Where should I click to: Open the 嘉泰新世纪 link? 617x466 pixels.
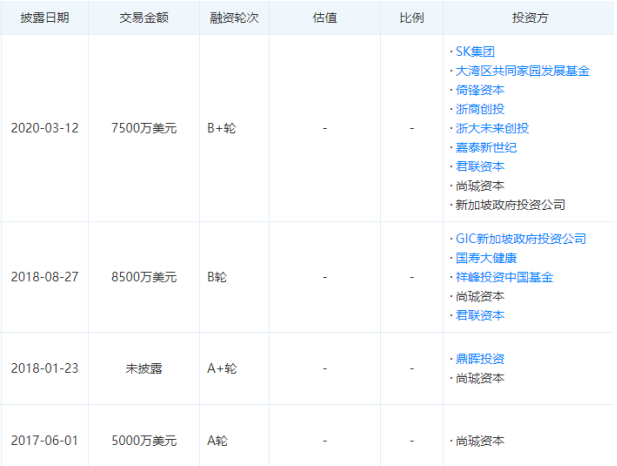(x=486, y=147)
